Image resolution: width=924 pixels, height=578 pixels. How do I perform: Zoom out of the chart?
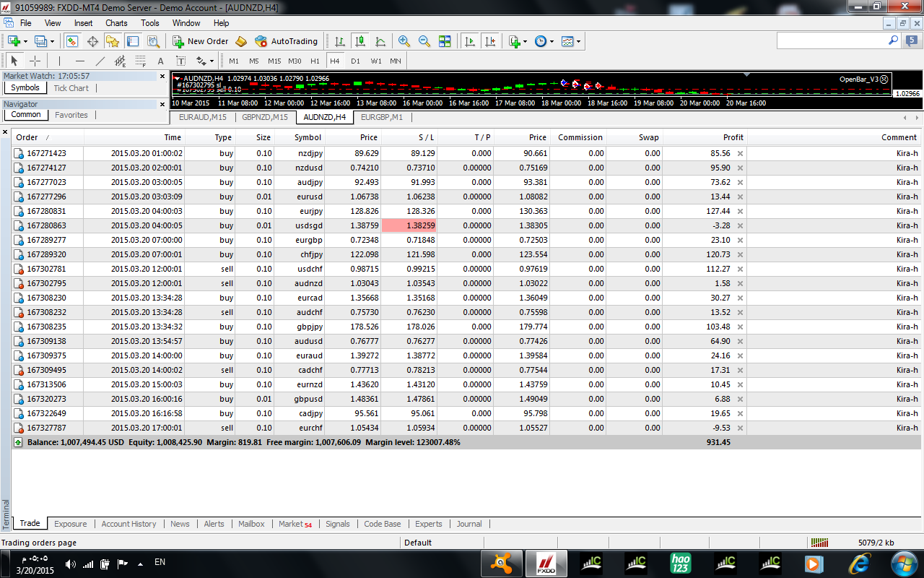coord(424,41)
